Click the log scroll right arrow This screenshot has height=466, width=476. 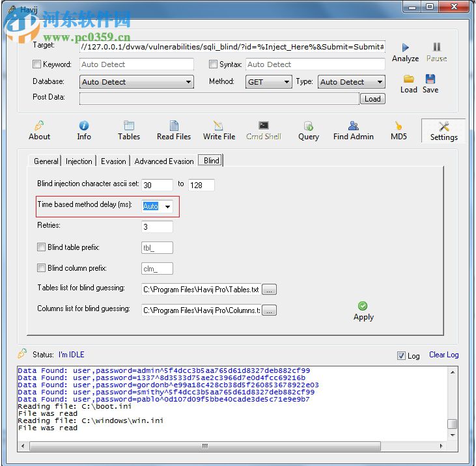click(x=441, y=446)
